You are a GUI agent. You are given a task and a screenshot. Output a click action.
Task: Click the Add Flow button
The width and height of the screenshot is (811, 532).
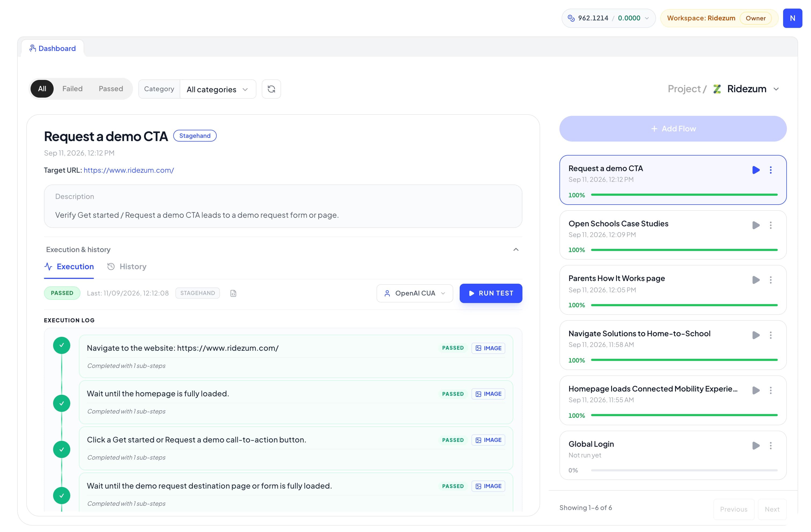coord(673,128)
